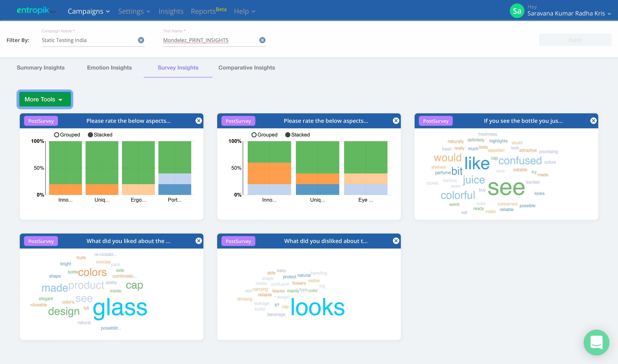Expand the Help menu
The height and width of the screenshot is (364, 618).
click(245, 11)
